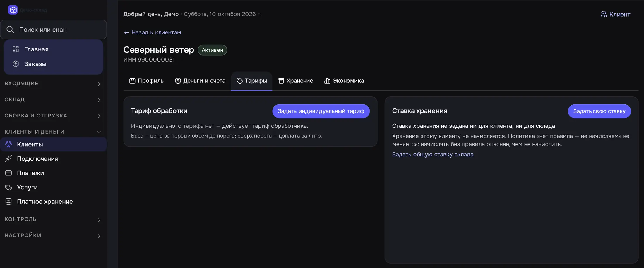Expand the СБОРКА И ОТГРУЗКА section

click(53, 116)
